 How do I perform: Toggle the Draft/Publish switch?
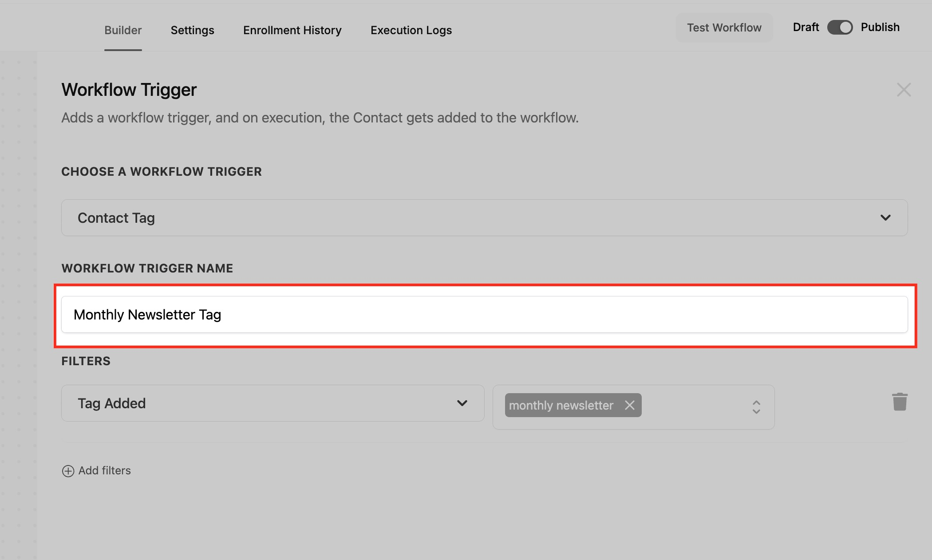tap(840, 28)
